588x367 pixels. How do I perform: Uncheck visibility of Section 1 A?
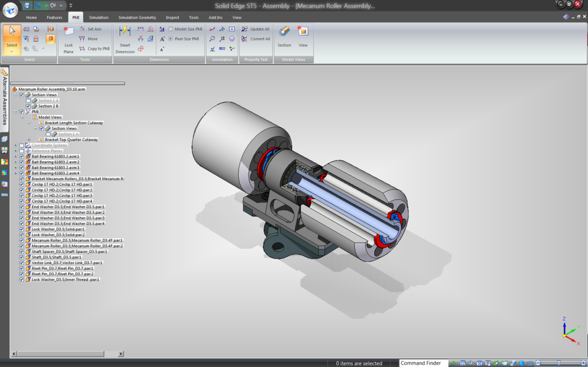point(28,100)
